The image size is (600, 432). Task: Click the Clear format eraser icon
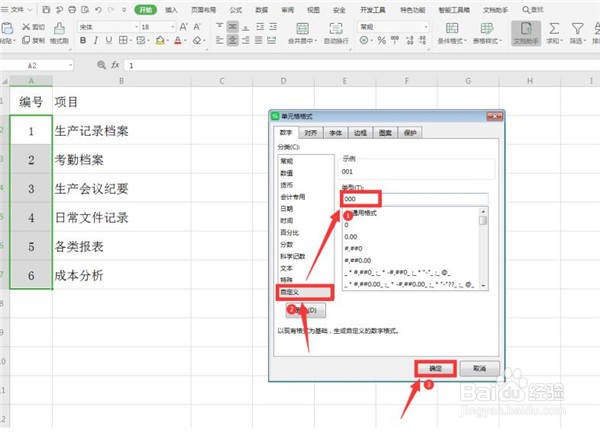click(x=197, y=40)
